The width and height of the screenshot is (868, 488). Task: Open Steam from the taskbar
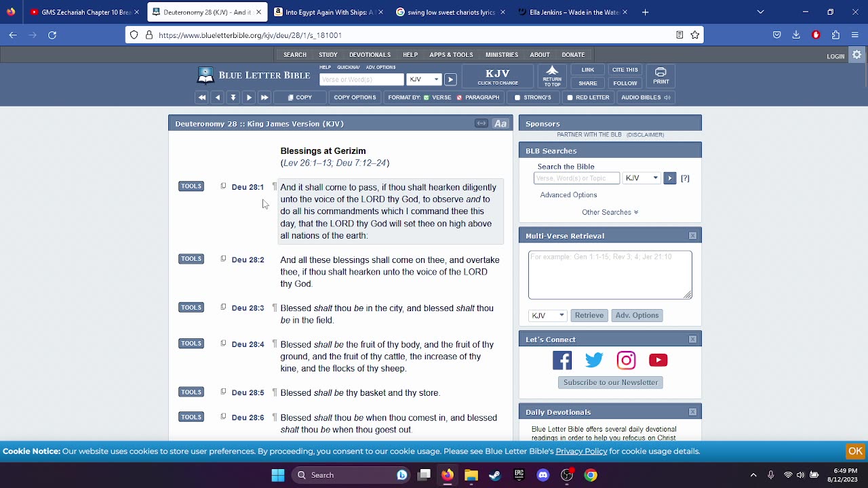[x=495, y=475]
